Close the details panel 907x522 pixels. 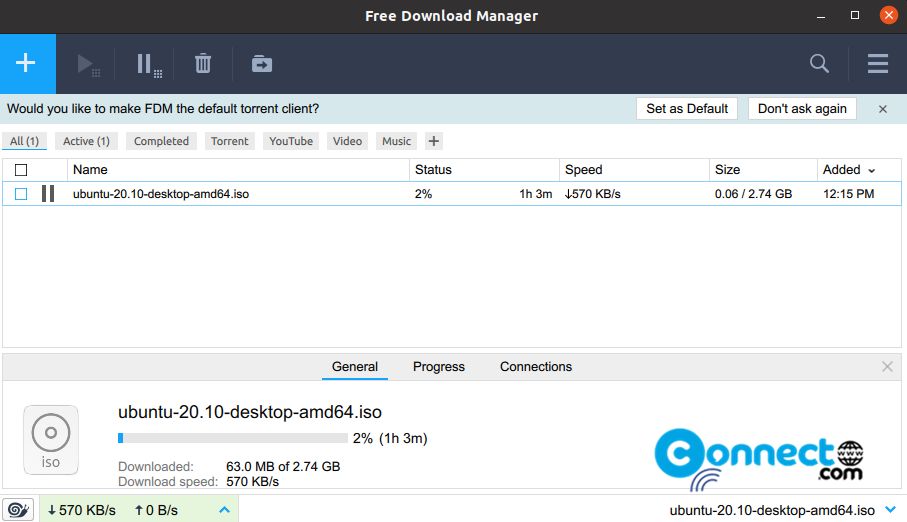pos(887,367)
